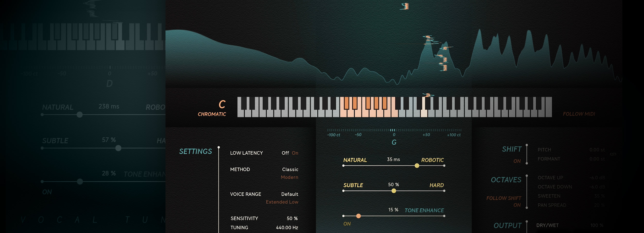
Task: Open the Chromatic scale selector
Action: tap(212, 114)
